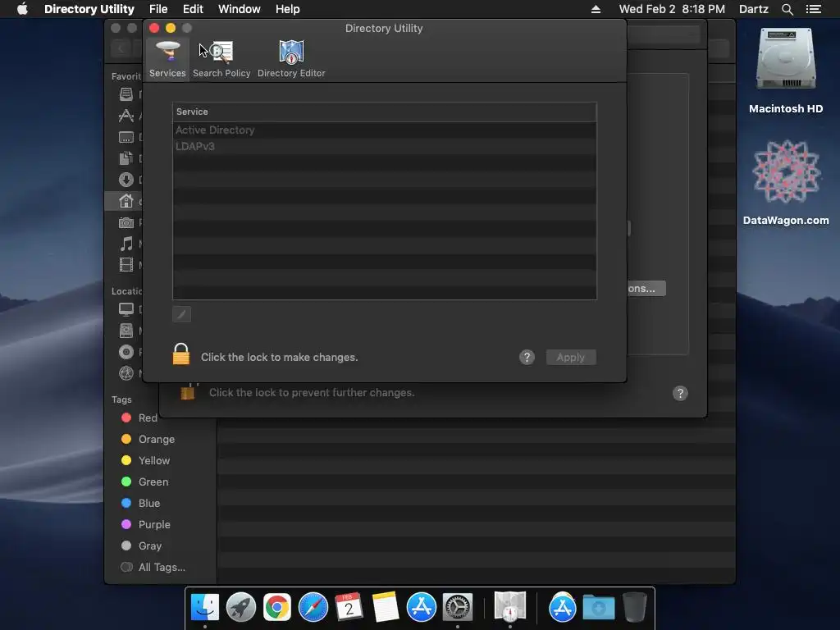
Task: Click the computer icon under Locations in Finder
Action: [126, 309]
